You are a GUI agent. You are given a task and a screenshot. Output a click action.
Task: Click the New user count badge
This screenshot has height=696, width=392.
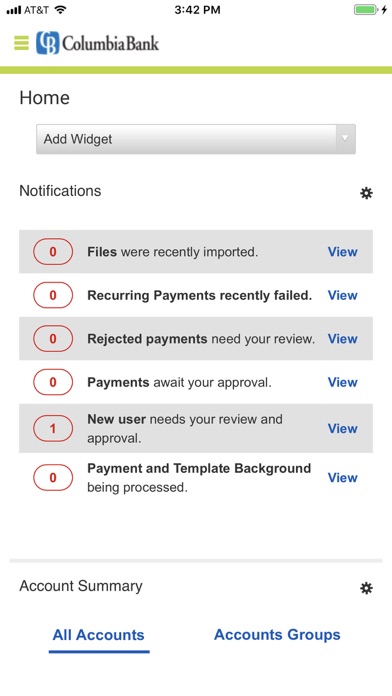coord(53,428)
